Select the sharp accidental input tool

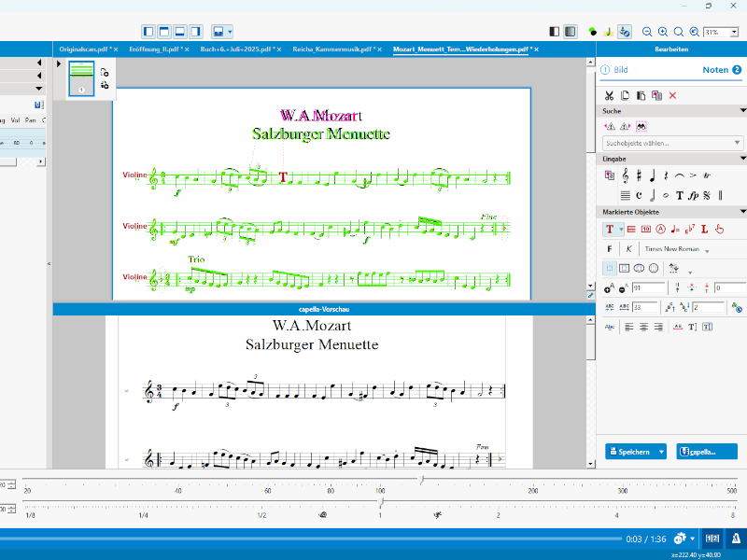tap(639, 175)
